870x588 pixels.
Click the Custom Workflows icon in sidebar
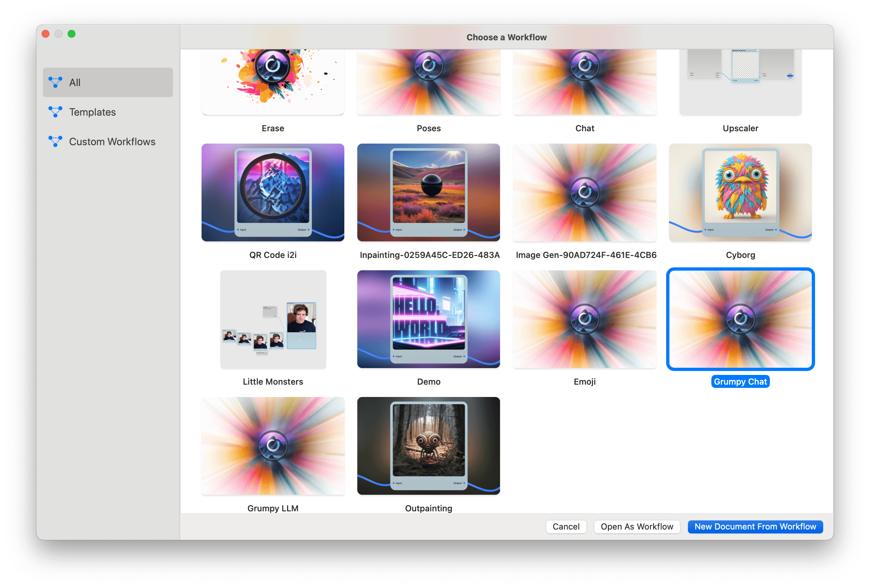click(55, 141)
